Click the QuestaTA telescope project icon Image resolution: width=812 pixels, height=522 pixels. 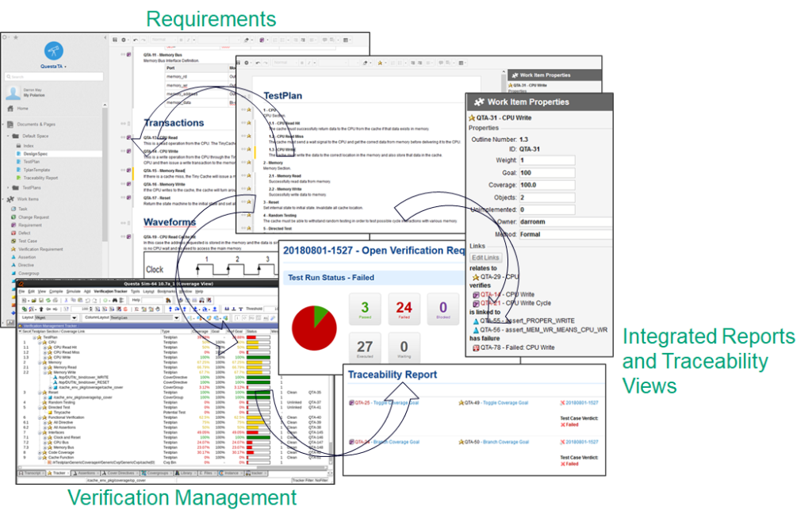[53, 51]
